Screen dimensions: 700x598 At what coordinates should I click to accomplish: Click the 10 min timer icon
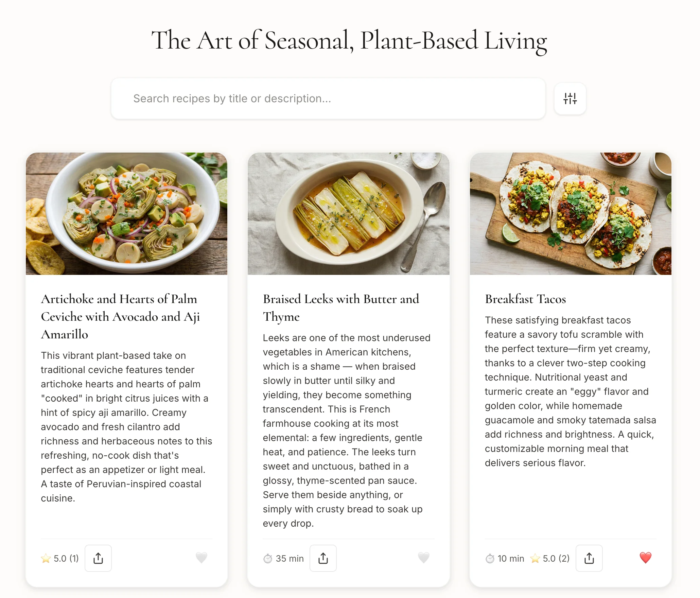click(x=490, y=558)
